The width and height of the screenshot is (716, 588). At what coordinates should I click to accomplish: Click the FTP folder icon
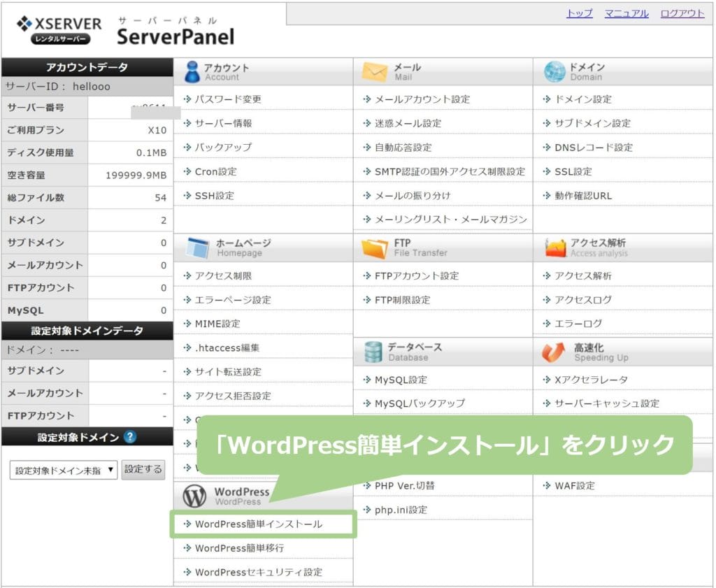[375, 248]
